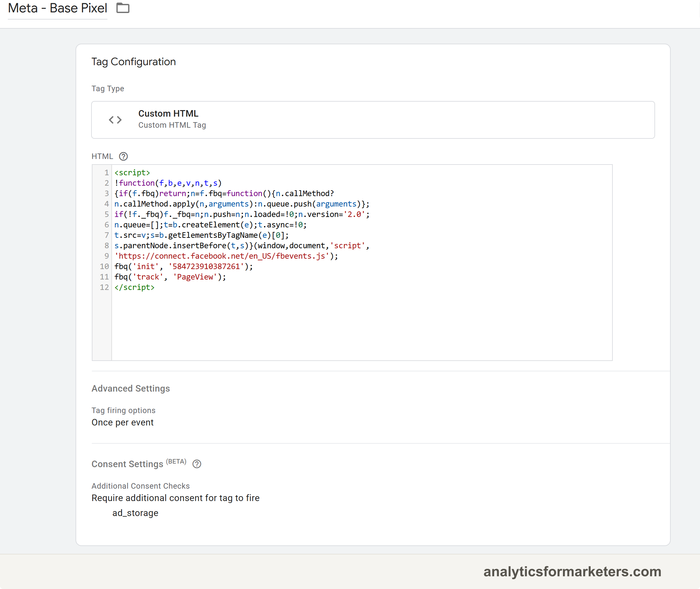Click the fbq track PageView line
Viewport: 700px width, 589px height.
pyautogui.click(x=170, y=277)
